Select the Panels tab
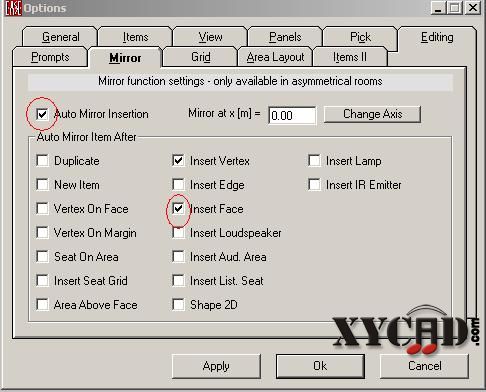The height and width of the screenshot is (392, 486). point(285,37)
